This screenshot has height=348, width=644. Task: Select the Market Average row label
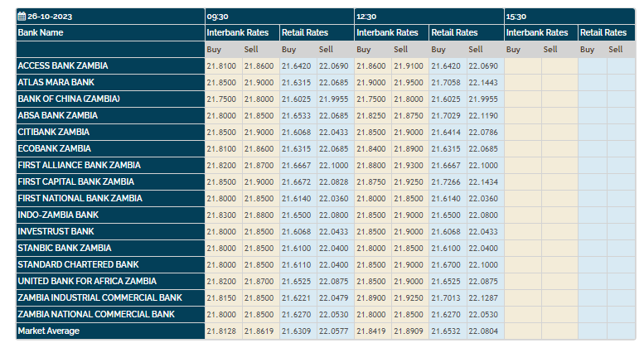pos(48,331)
